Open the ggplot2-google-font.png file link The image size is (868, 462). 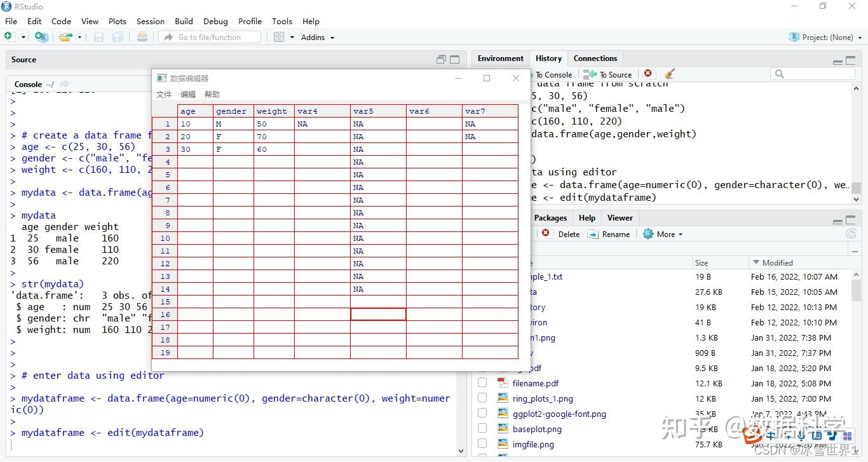(559, 414)
